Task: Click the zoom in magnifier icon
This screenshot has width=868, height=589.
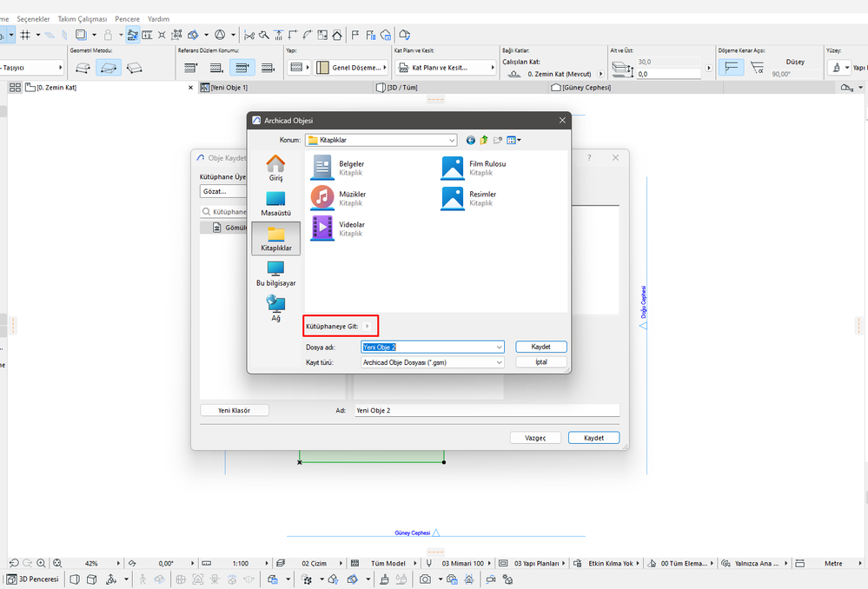Action: pos(42,563)
